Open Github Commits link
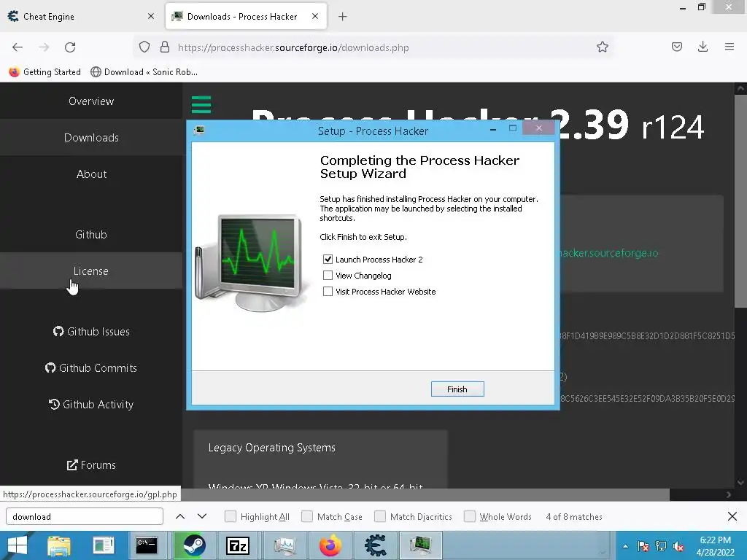 [x=91, y=367]
